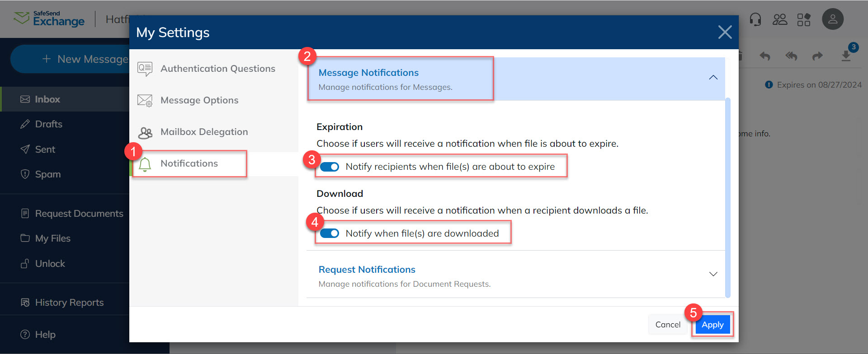Click the Sent paper plane icon
Screen dimensions: 868x354
point(25,149)
